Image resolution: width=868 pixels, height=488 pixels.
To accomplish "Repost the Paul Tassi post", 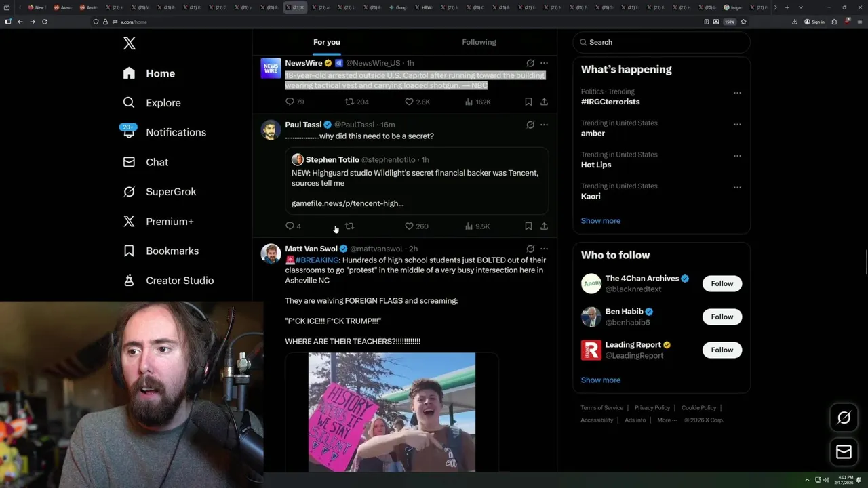I will (349, 226).
